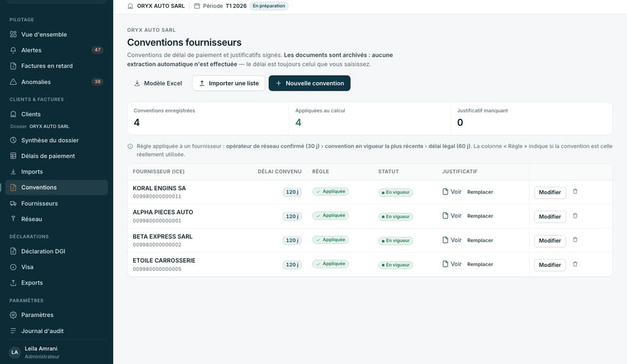Open the Période T1 2026 selector
Image resolution: width=627 pixels, height=364 pixels.
tap(220, 6)
